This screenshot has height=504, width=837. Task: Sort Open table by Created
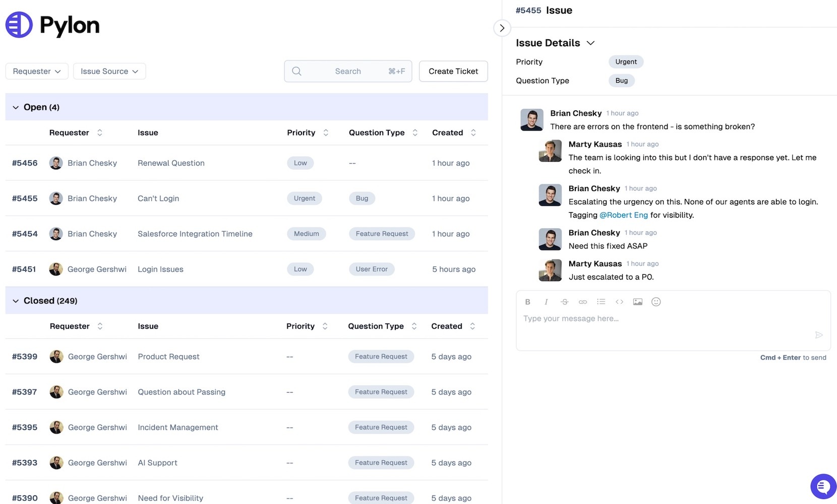pos(473,133)
